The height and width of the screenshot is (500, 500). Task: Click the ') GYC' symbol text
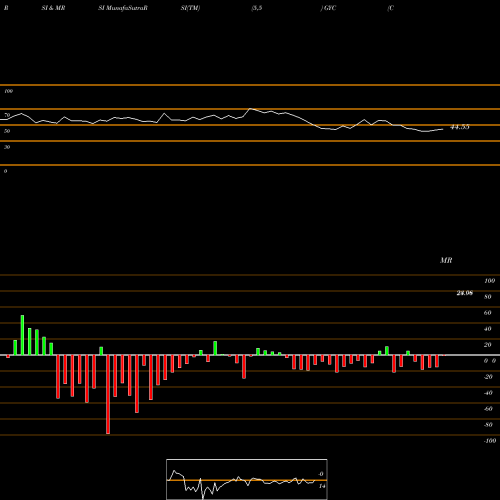click(x=328, y=8)
